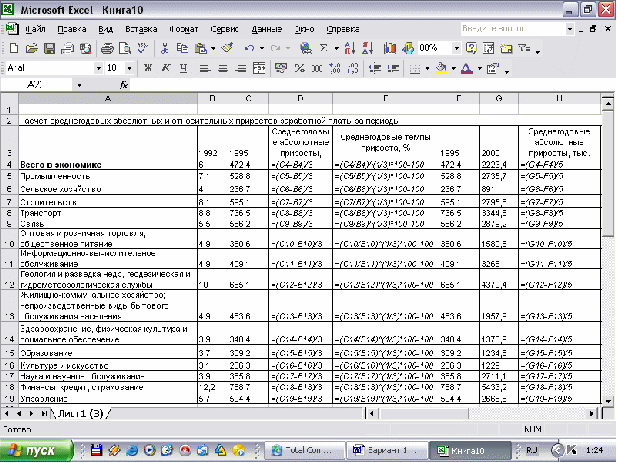Launch the Chart Wizard
This screenshot has height=463, width=617.
(389, 48)
